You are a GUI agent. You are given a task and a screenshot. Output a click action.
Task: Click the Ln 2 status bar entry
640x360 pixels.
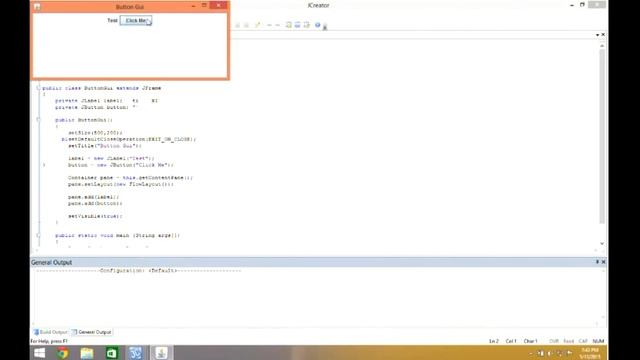click(494, 341)
